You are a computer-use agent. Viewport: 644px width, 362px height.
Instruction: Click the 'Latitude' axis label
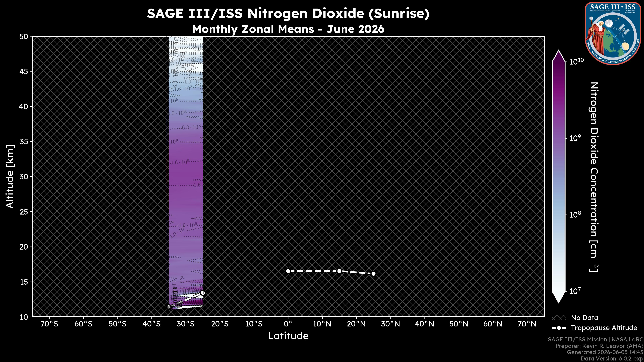(x=288, y=336)
